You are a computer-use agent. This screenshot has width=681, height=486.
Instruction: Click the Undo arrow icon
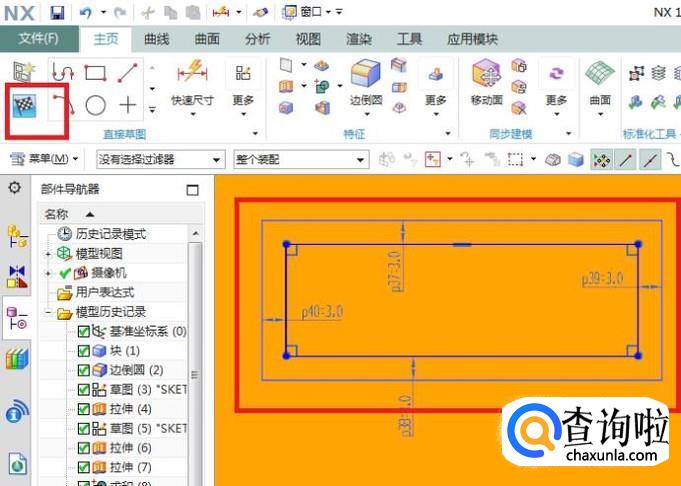86,13
